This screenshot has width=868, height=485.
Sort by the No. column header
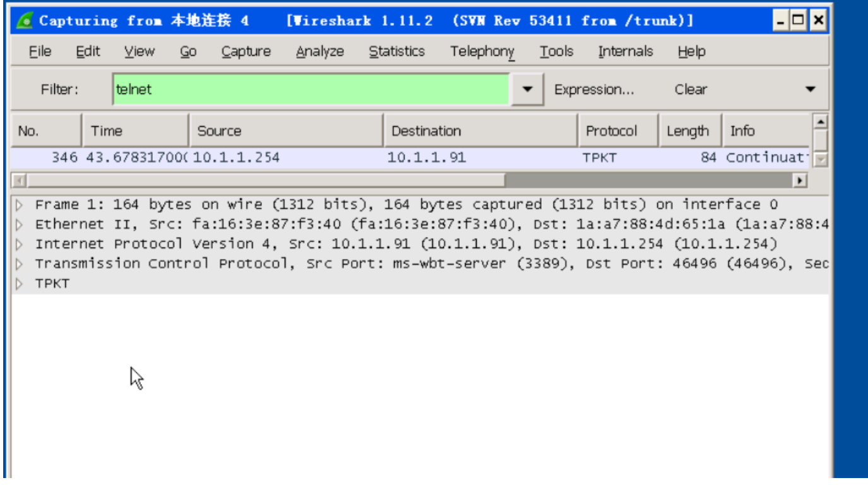(x=46, y=131)
